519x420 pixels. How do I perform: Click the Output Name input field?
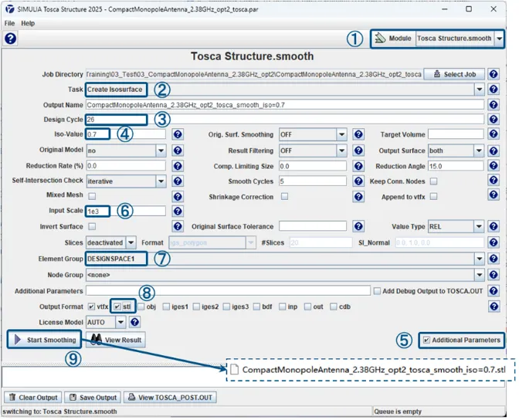coord(285,105)
